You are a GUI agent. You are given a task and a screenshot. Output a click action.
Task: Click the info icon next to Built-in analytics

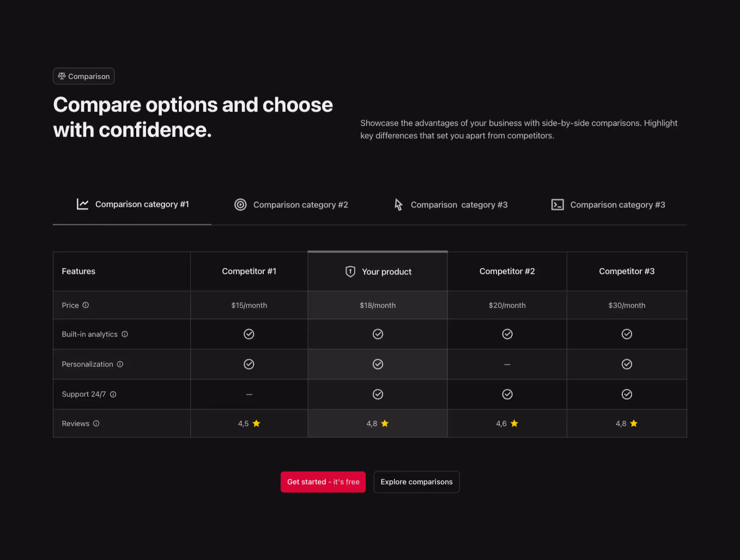[125, 334]
